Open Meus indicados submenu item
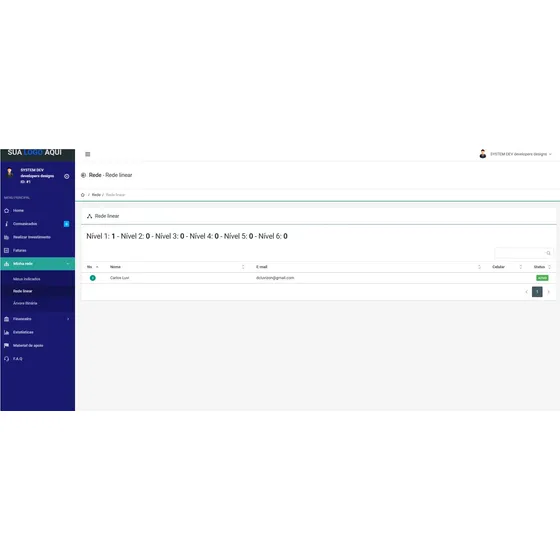 coord(27,279)
